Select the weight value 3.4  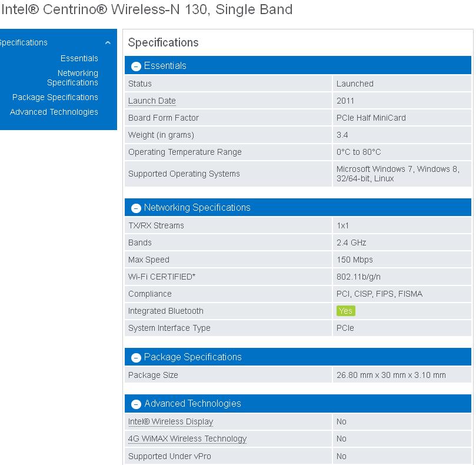[x=342, y=135]
